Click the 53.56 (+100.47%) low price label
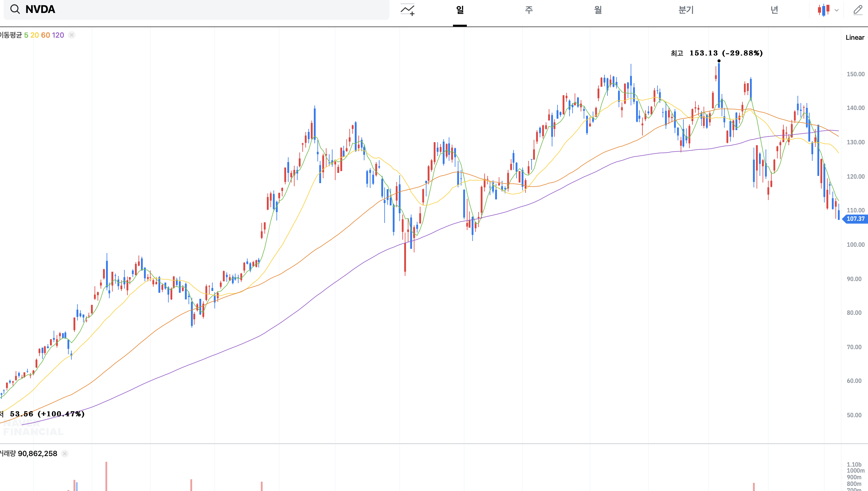Image resolution: width=868 pixels, height=491 pixels. coord(47,414)
